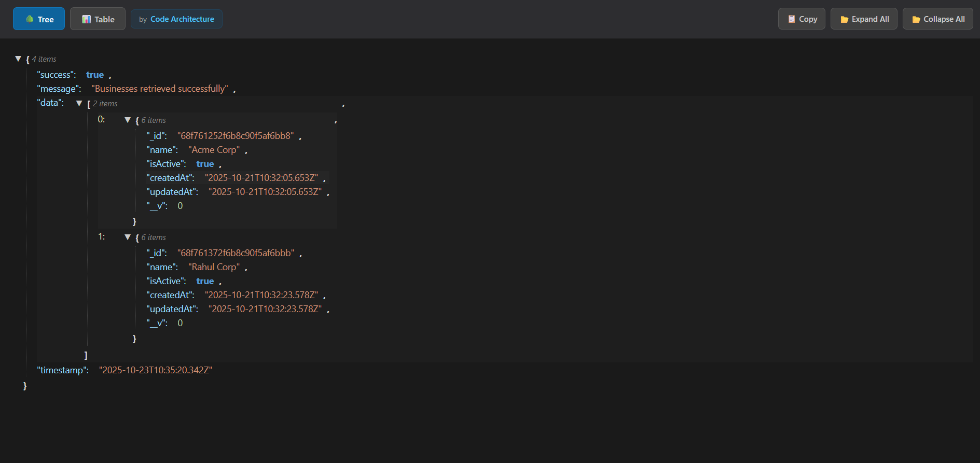Select the id value "68f761372f6b8c90f5af6bbb"

pyautogui.click(x=236, y=252)
